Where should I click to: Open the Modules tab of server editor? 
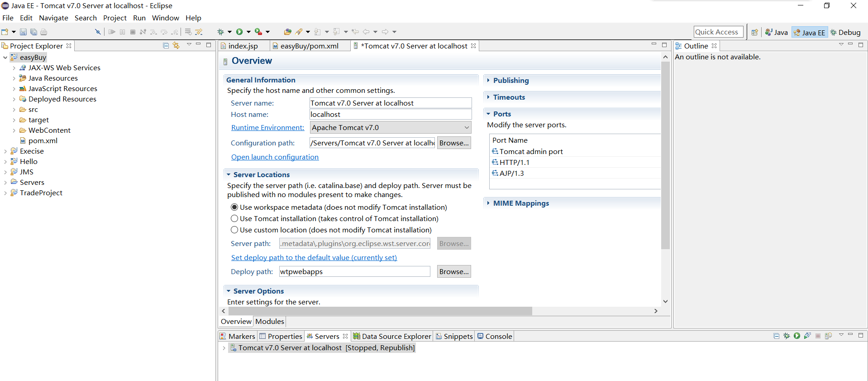tap(270, 321)
